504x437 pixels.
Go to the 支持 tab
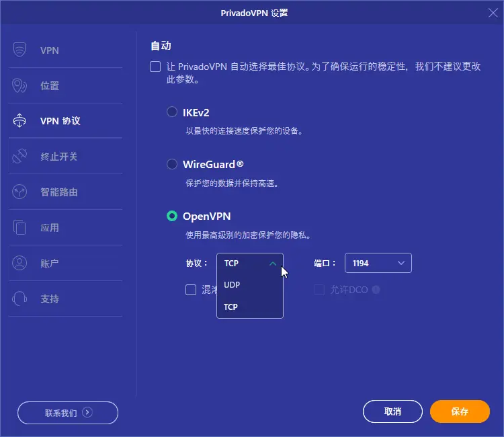point(66,299)
